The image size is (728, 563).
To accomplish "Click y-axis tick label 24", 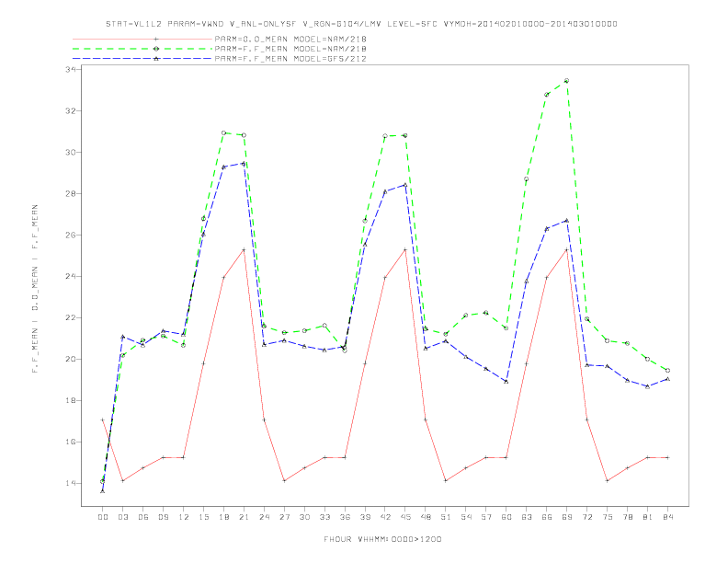I will pyautogui.click(x=71, y=276).
